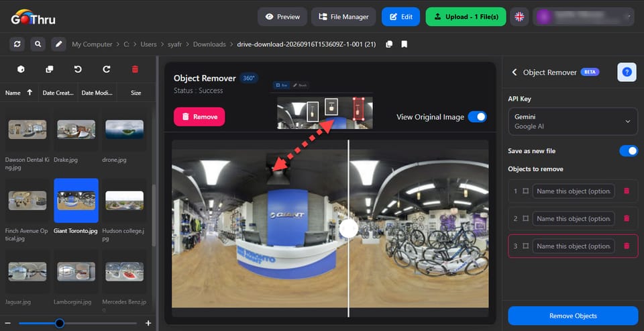The image size is (644, 331).
Task: Delete object 3 with trash icon
Action: 627,246
